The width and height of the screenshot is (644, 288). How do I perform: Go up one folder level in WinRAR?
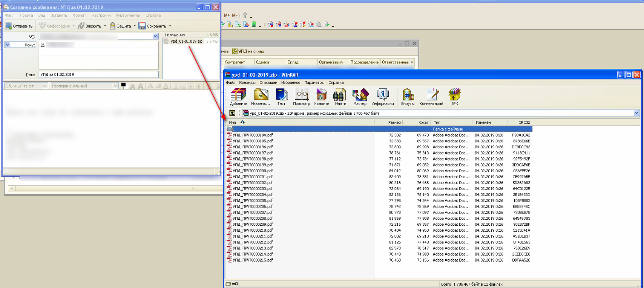[x=232, y=113]
